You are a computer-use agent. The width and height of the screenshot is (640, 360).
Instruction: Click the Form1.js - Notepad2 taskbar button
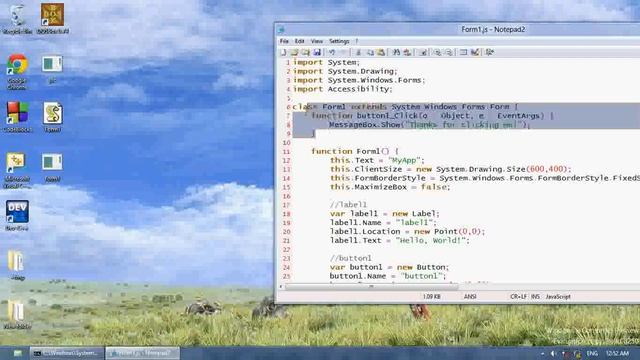coord(142,353)
